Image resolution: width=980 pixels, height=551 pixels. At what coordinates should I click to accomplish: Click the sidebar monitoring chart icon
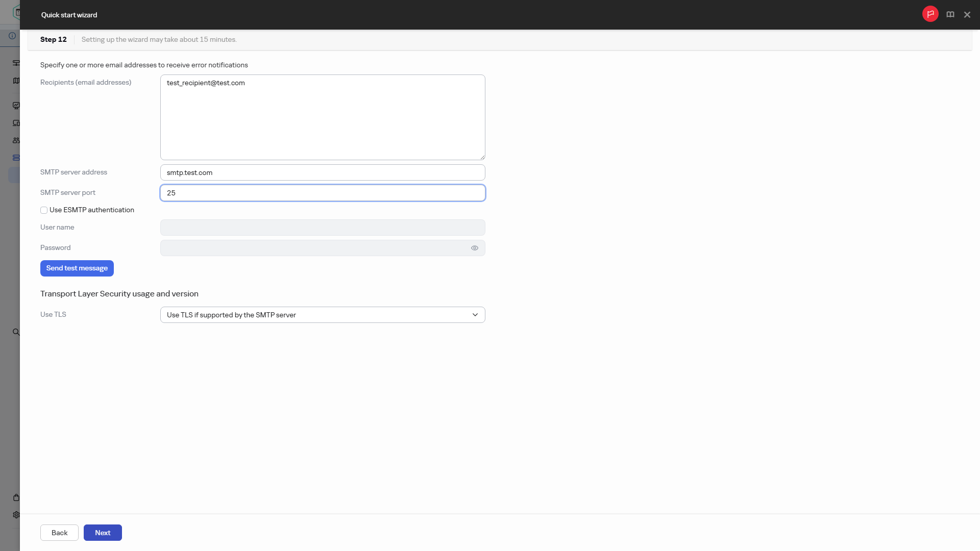(16, 106)
